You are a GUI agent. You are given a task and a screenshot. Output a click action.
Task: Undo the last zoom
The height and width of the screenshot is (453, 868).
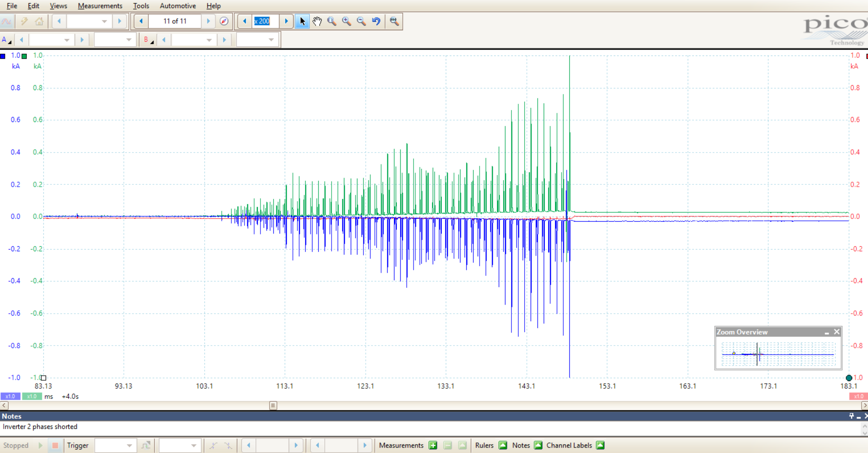(x=376, y=21)
